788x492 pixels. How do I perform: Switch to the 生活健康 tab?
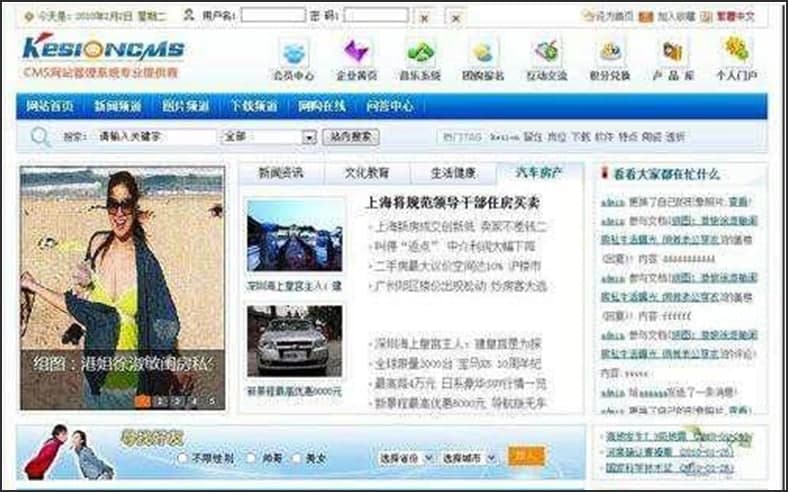[453, 173]
